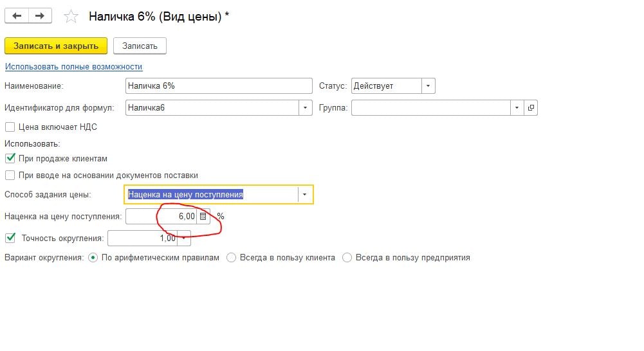Click Идентификатор для формул field with Наличка6
The height and width of the screenshot is (351, 644).
click(x=212, y=108)
